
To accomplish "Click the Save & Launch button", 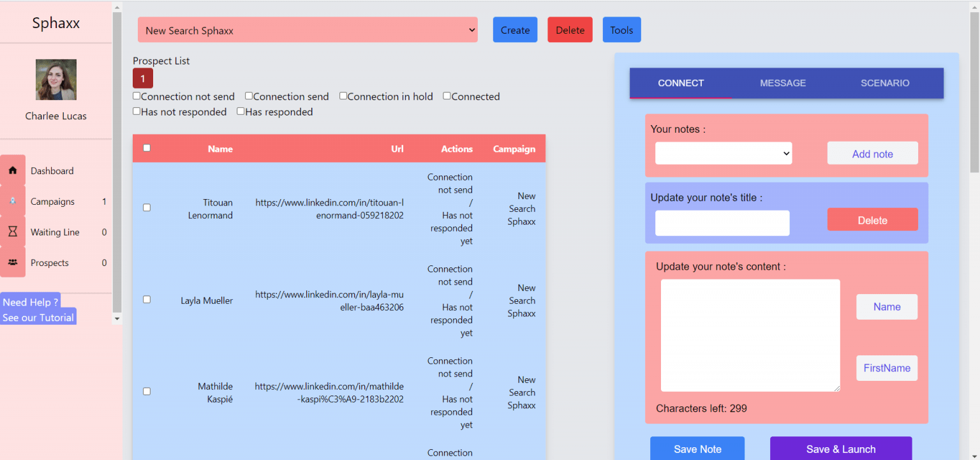I will click(x=841, y=449).
